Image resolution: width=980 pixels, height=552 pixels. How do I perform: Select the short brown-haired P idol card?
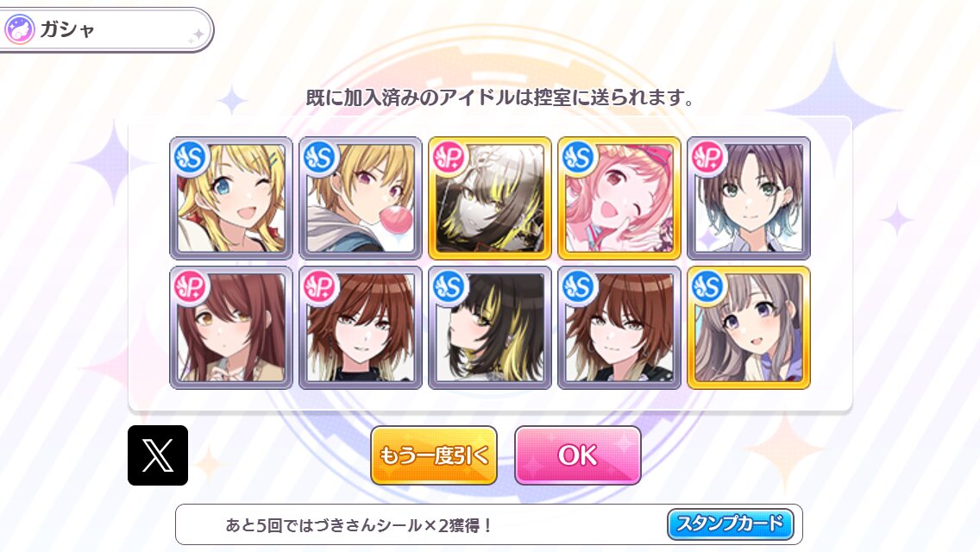[361, 328]
